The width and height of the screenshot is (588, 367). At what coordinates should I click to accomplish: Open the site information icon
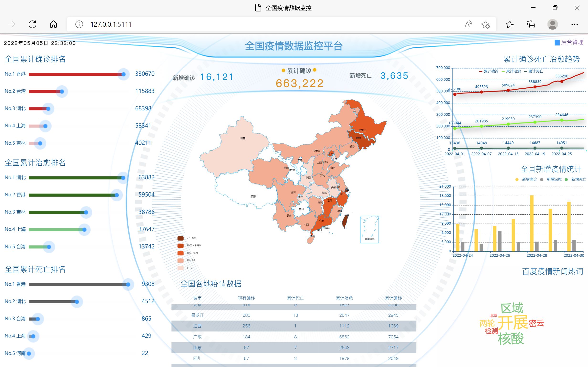(79, 24)
